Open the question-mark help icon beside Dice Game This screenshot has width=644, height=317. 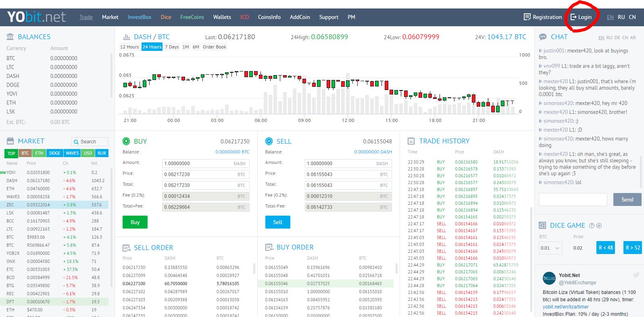(592, 226)
